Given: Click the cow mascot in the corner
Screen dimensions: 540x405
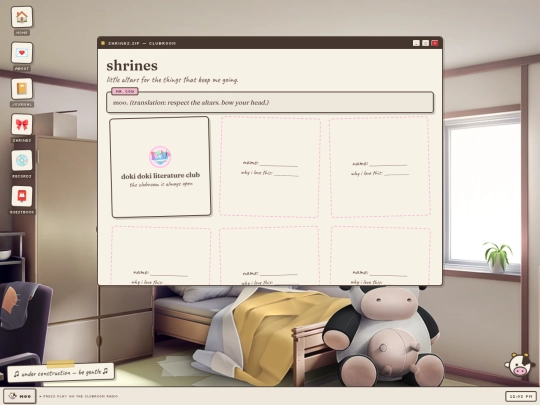Looking at the screenshot, I should [x=519, y=366].
